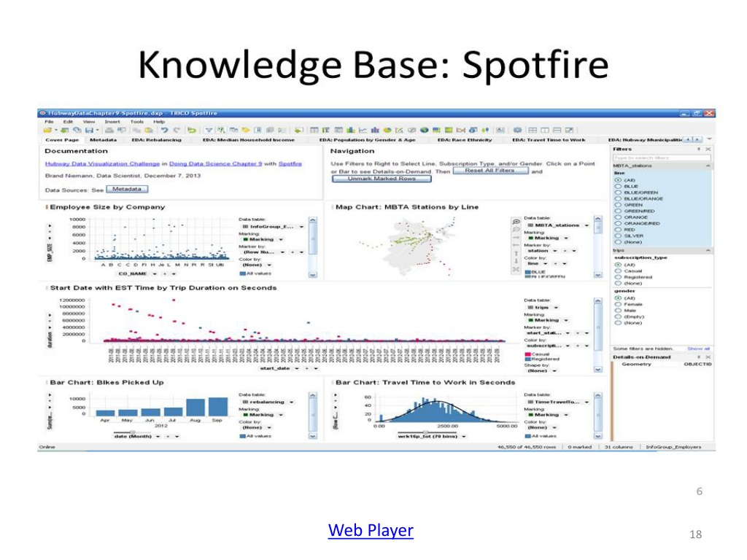The height and width of the screenshot is (560, 747).
Task: Insert a Scatter Plot visualization icon
Action: [399, 130]
